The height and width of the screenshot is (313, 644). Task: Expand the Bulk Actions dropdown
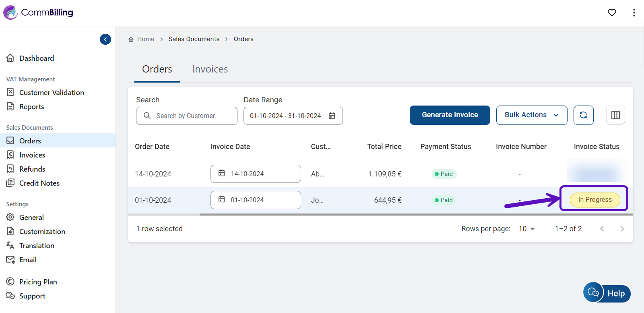(x=531, y=115)
